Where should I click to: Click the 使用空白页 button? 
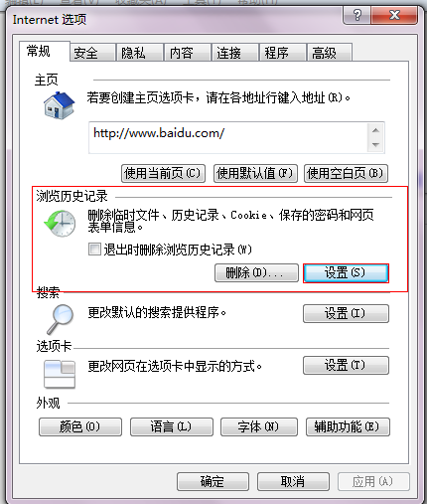346,173
